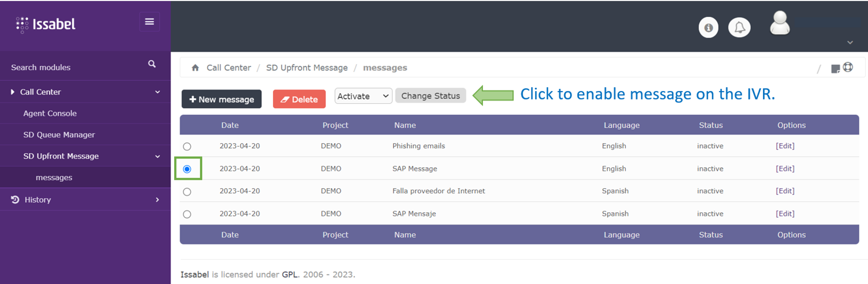Click the search magnifier icon

pos(152,64)
